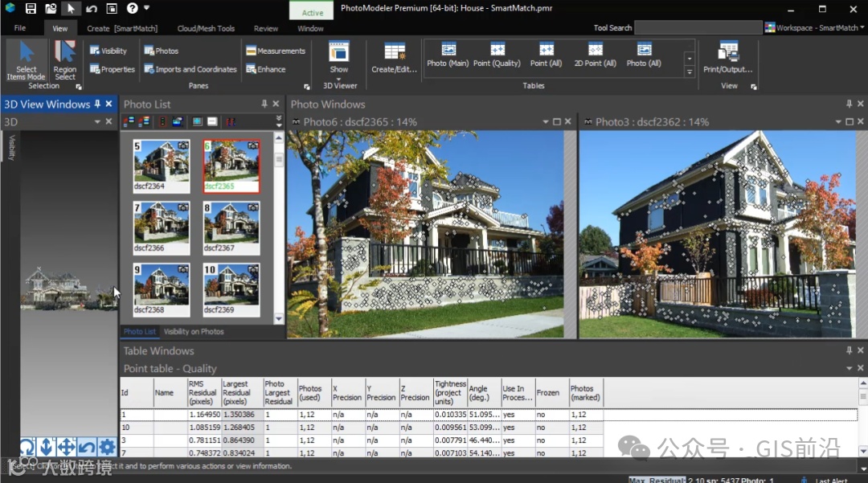Toggle the Visibility pane
This screenshot has width=868, height=483.
108,51
